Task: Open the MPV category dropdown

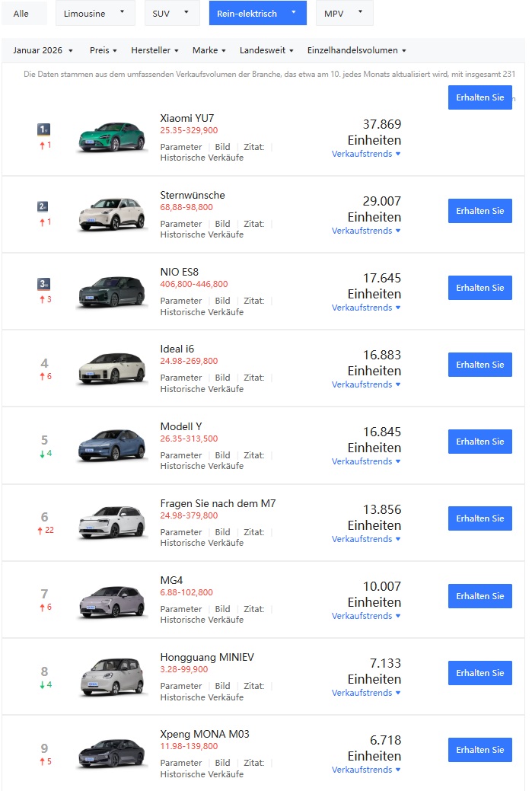Action: tap(344, 14)
